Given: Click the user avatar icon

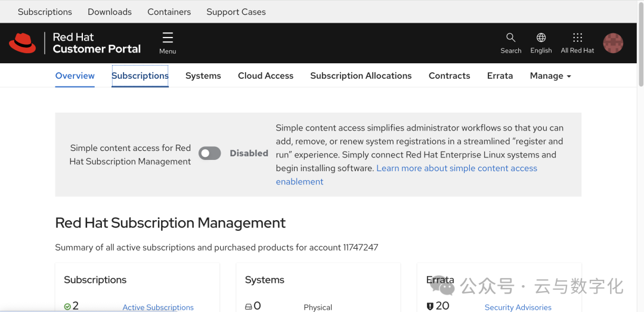Looking at the screenshot, I should [x=613, y=43].
